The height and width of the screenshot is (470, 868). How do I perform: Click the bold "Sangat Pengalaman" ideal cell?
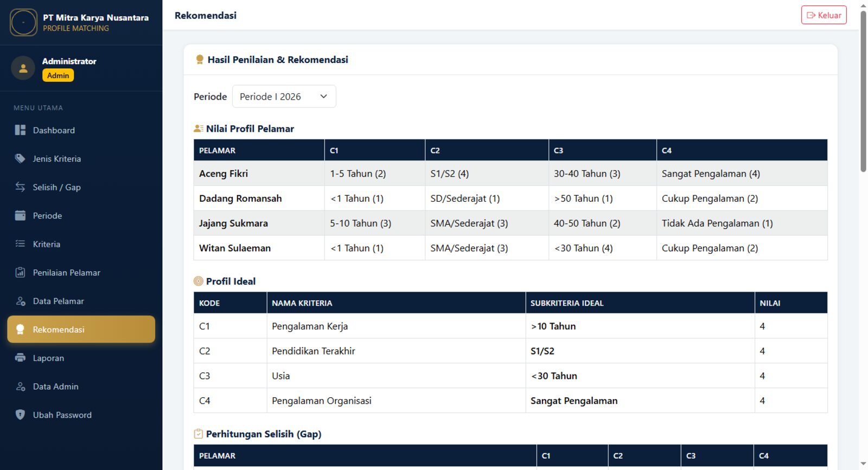pyautogui.click(x=640, y=401)
